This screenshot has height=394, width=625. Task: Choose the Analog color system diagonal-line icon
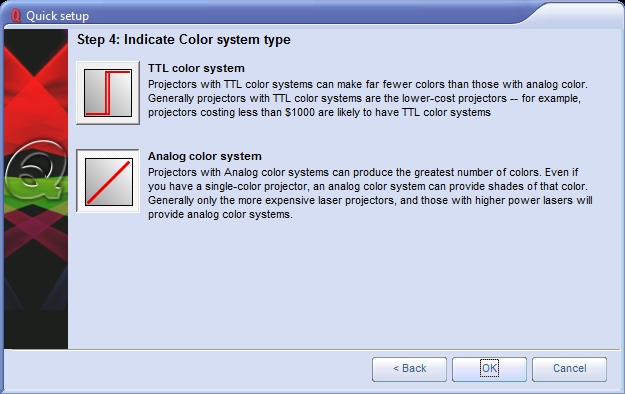pyautogui.click(x=108, y=181)
